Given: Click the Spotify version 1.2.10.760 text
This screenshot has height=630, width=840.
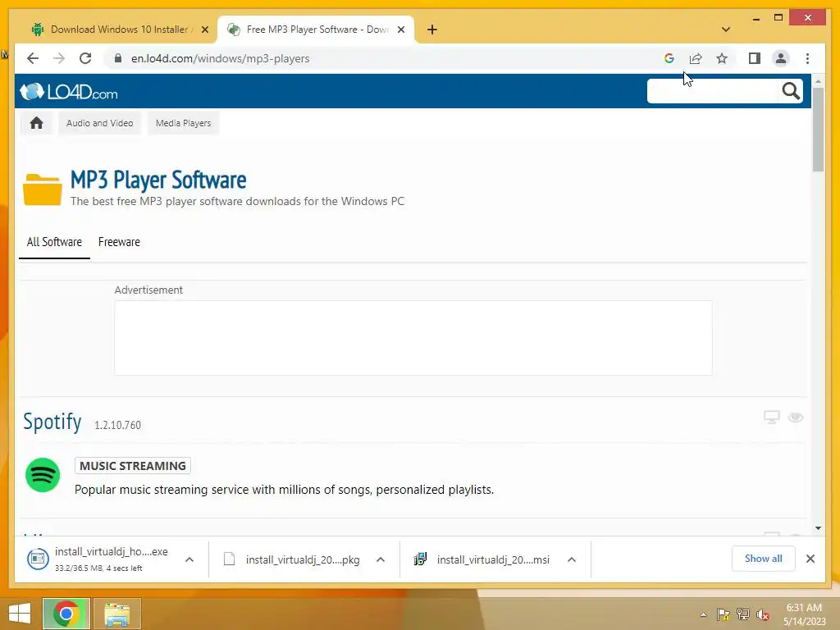Looking at the screenshot, I should (118, 425).
